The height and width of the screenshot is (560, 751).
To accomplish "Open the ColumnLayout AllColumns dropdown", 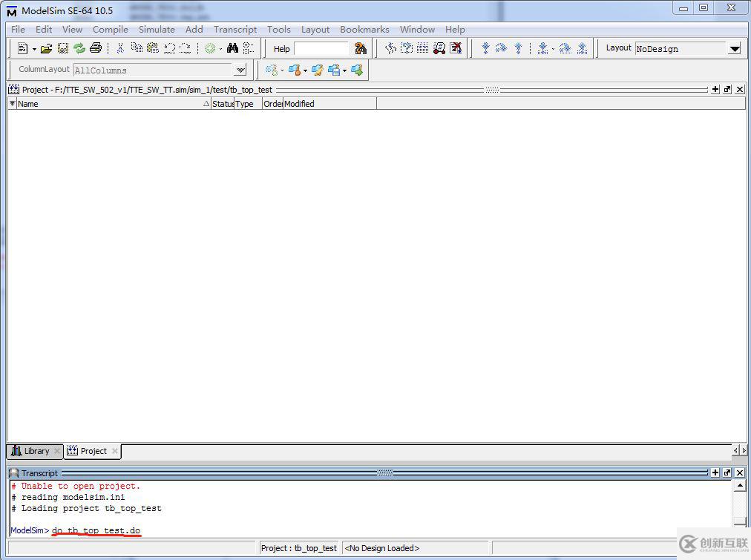I will click(x=240, y=70).
